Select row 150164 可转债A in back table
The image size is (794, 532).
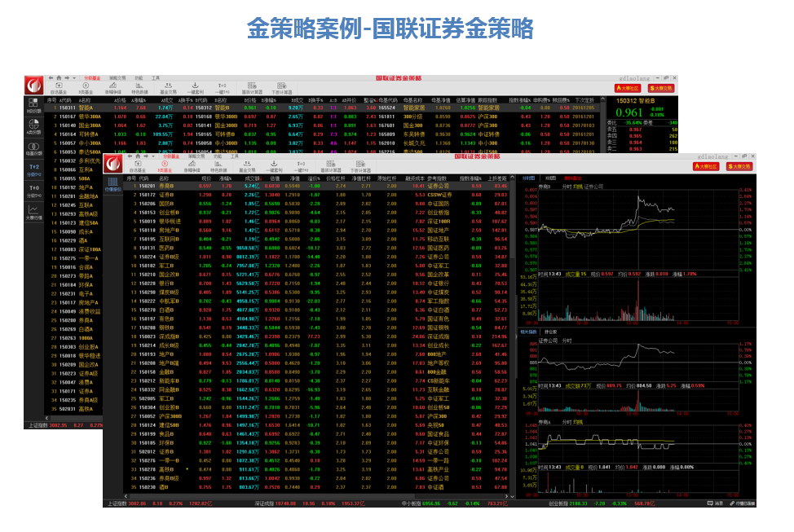pyautogui.click(x=323, y=134)
